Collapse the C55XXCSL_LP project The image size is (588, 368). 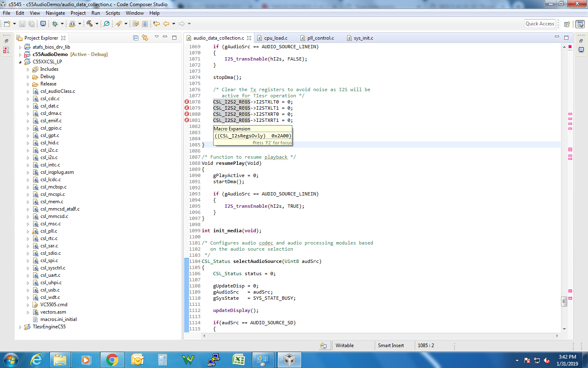pos(20,62)
